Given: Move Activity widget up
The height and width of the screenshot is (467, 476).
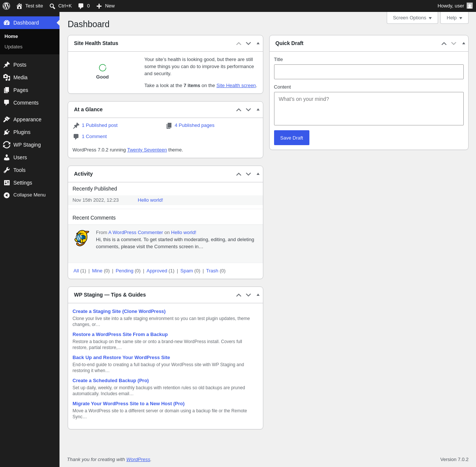Looking at the screenshot, I should click(239, 174).
